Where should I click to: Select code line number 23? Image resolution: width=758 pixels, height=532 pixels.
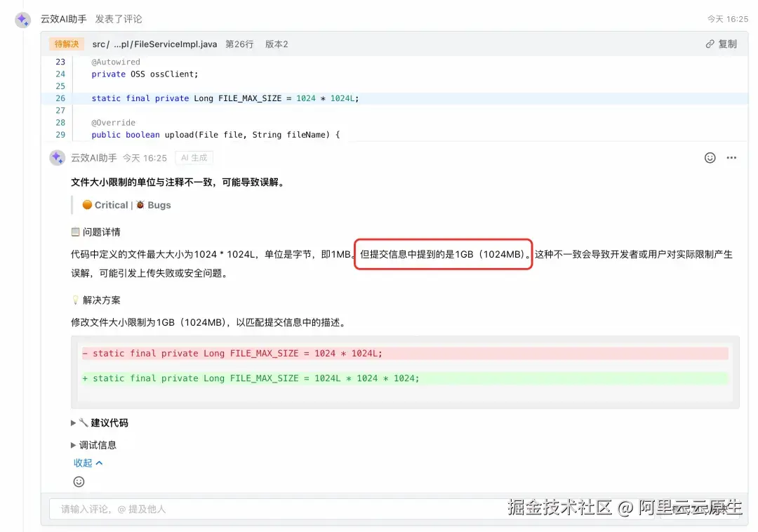click(x=60, y=62)
